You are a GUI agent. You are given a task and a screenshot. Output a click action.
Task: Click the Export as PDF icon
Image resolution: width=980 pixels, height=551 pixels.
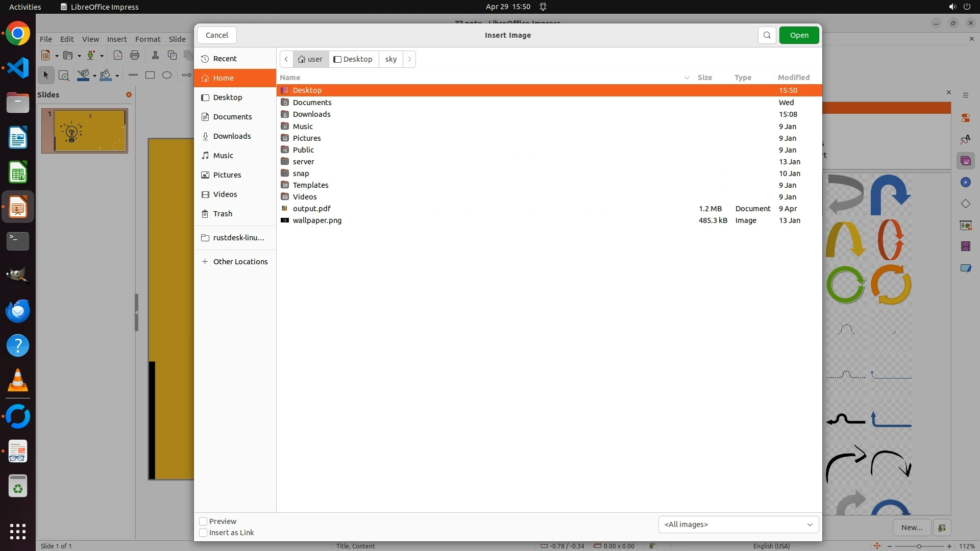118,55
